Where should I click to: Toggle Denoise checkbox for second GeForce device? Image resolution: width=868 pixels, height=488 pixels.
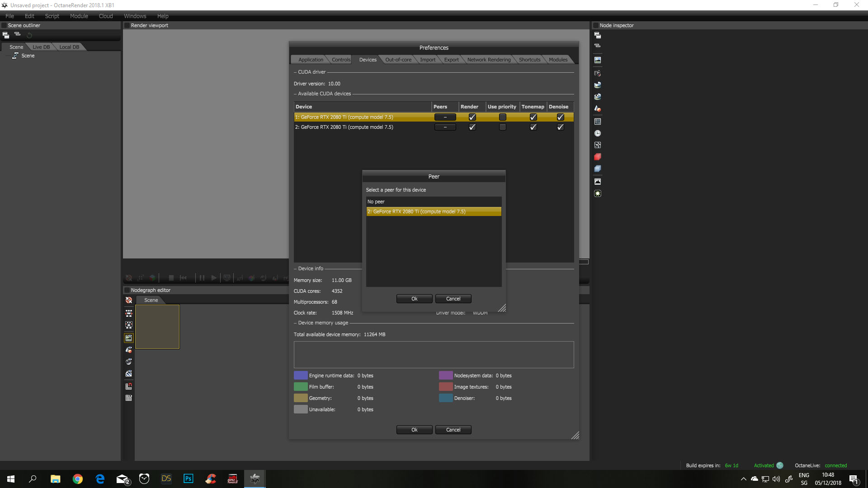click(560, 127)
